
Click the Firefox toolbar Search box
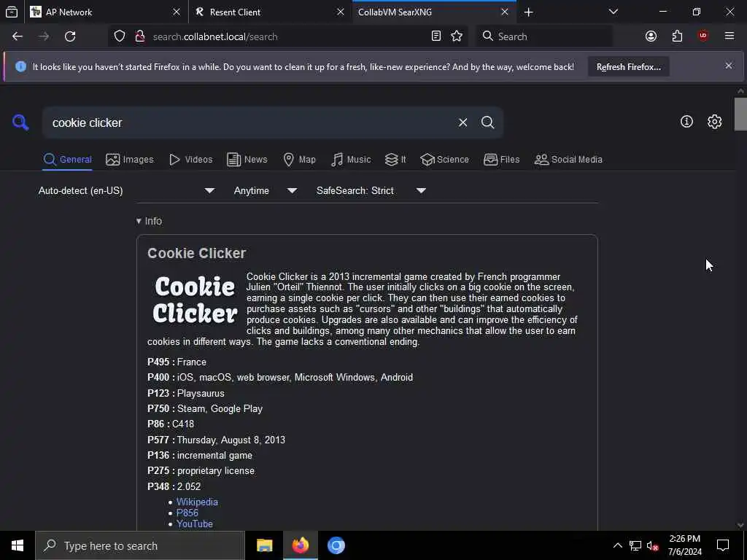tap(544, 36)
